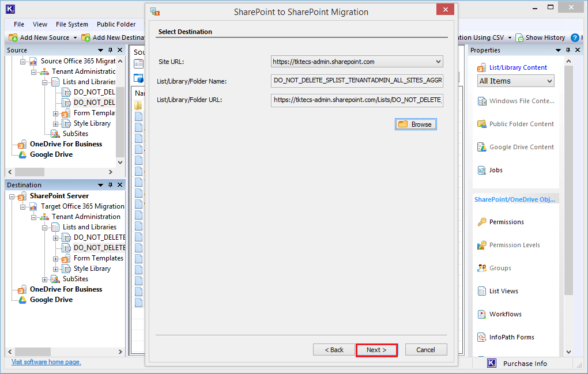Viewport: 588px width, 374px height.
Task: Click Properties panel vertical scrollbar
Action: coord(568,180)
